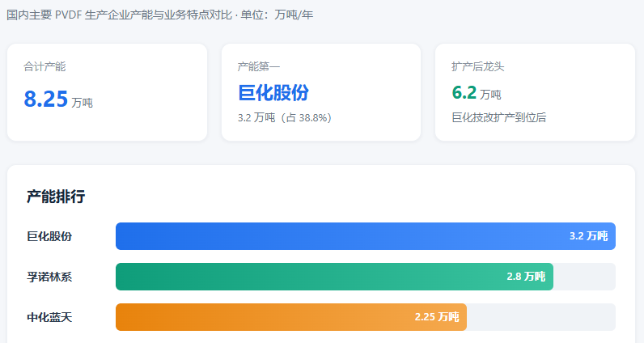Click the blue 巨化股份 headline in card
The width and height of the screenshot is (644, 343).
point(273,92)
